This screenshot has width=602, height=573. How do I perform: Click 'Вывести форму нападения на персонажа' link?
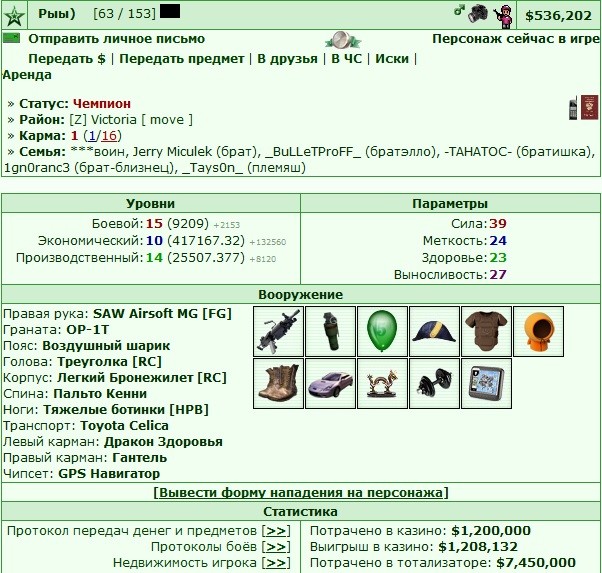pyautogui.click(x=301, y=492)
